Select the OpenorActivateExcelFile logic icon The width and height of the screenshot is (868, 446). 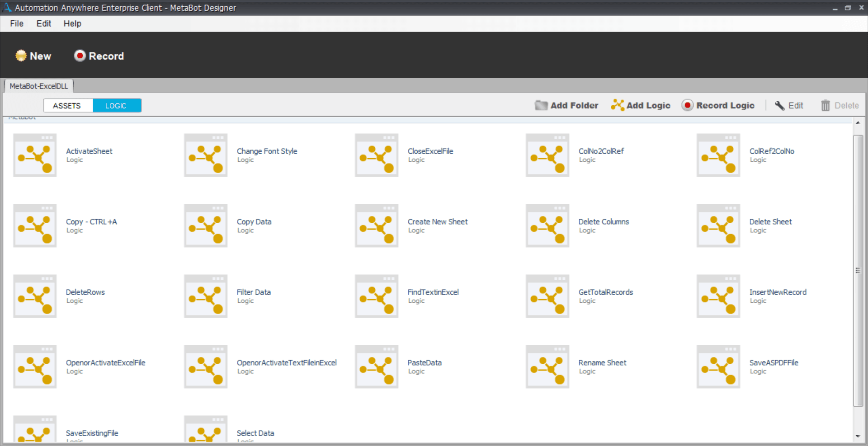coord(35,366)
